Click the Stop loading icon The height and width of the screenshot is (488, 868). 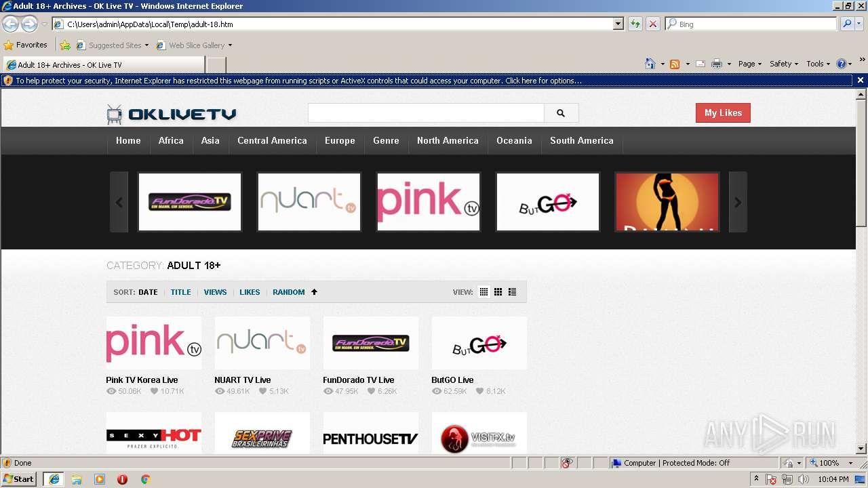(652, 24)
